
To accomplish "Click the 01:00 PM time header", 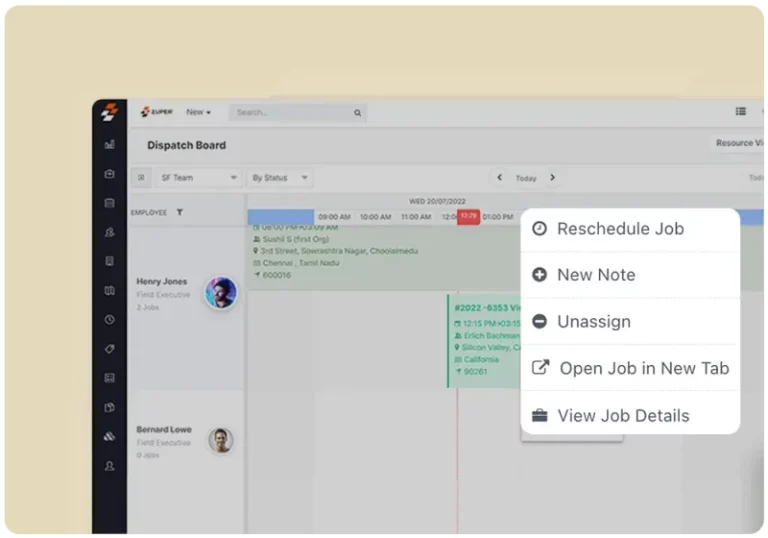I will click(x=498, y=217).
